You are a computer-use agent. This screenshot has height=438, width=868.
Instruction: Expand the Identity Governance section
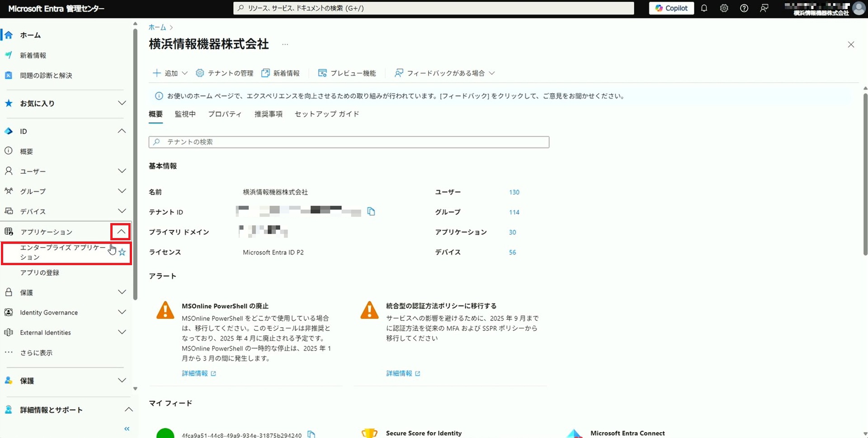[122, 312]
